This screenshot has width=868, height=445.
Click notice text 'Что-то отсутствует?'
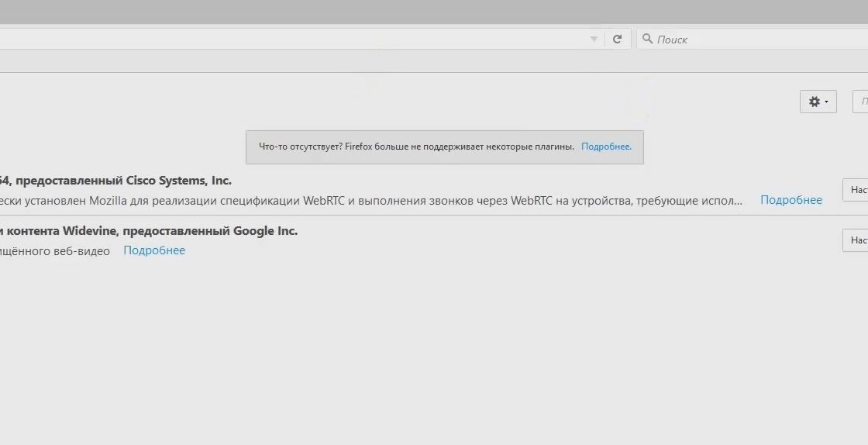point(301,147)
